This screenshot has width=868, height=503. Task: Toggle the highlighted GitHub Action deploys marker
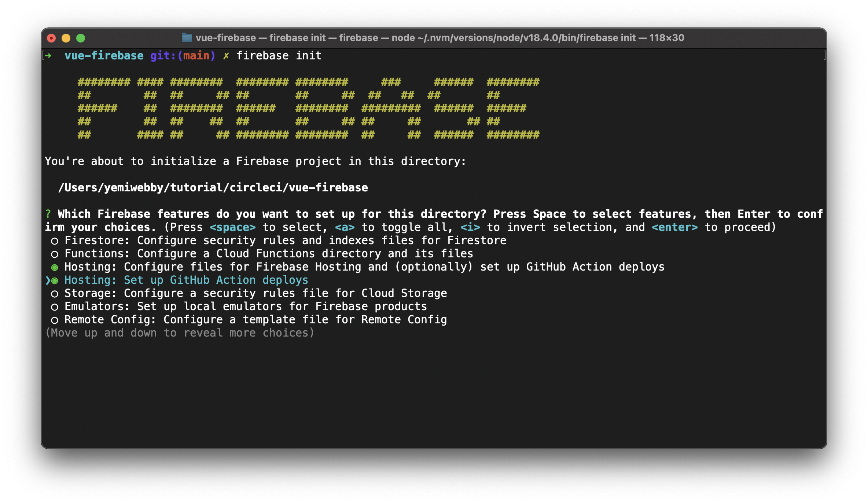[x=55, y=281]
